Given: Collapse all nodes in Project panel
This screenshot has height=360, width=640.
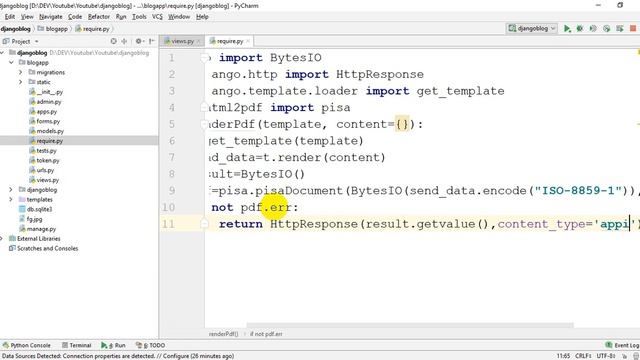Looking at the screenshot, I should pyautogui.click(x=124, y=41).
